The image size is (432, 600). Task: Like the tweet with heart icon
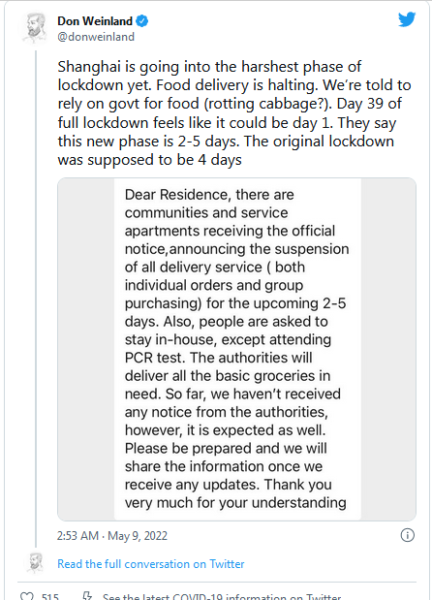point(27,596)
